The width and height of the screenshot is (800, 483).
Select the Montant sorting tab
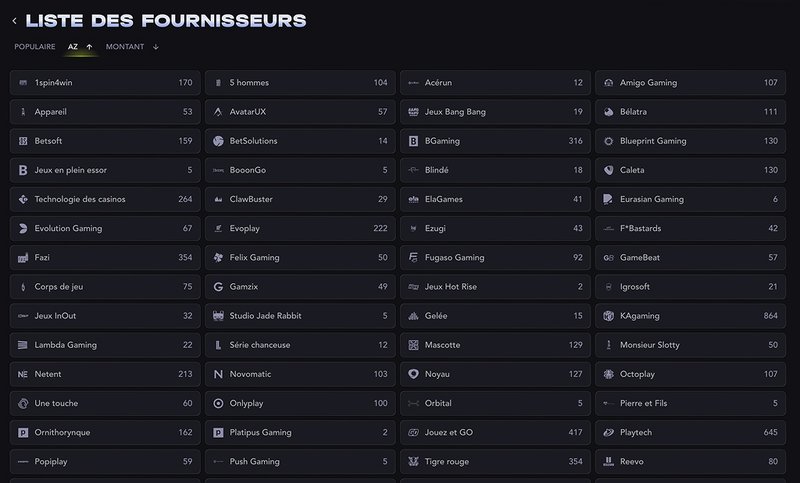[x=125, y=47]
